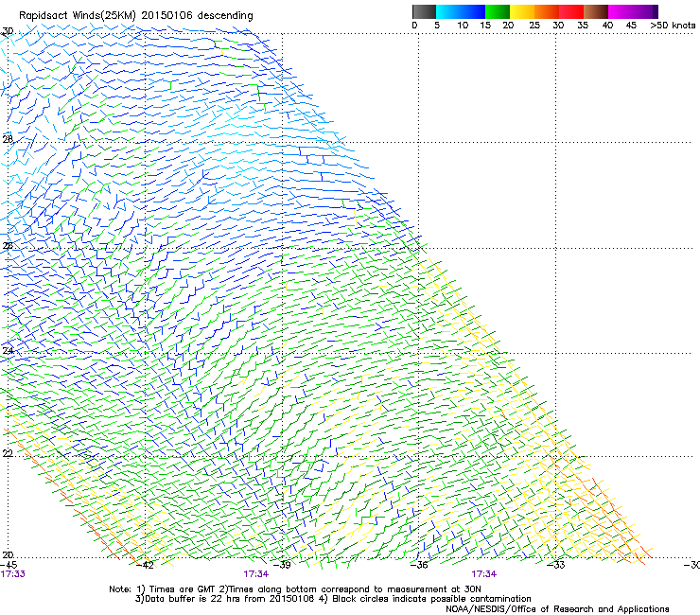The height and width of the screenshot is (615, 700).
Task: Click the red 30-35 knots color band
Action: point(571,11)
